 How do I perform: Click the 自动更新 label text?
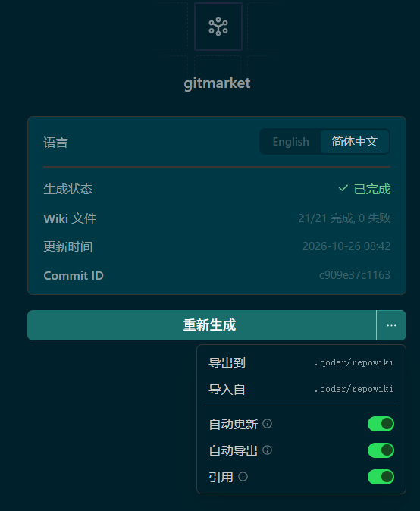[x=234, y=424]
